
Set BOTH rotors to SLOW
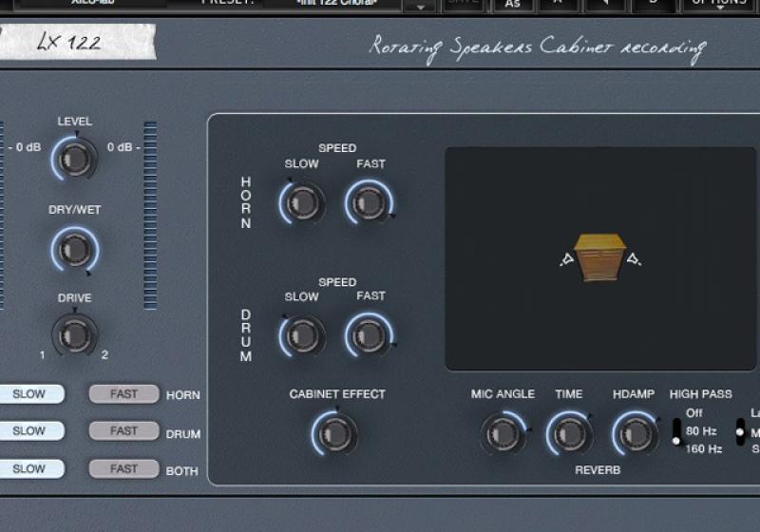click(28, 468)
